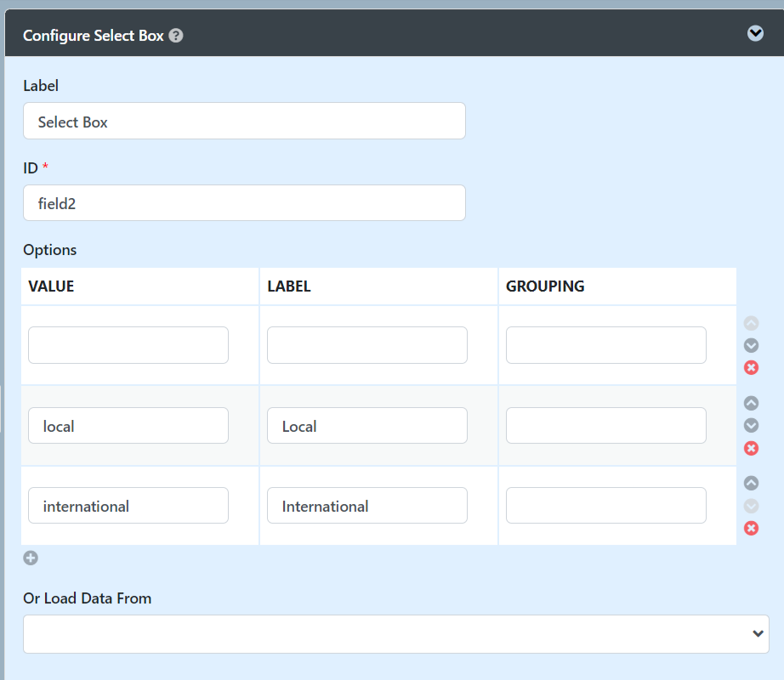This screenshot has width=784, height=680.
Task: Click the ID field containing 'field2'
Action: tap(244, 203)
